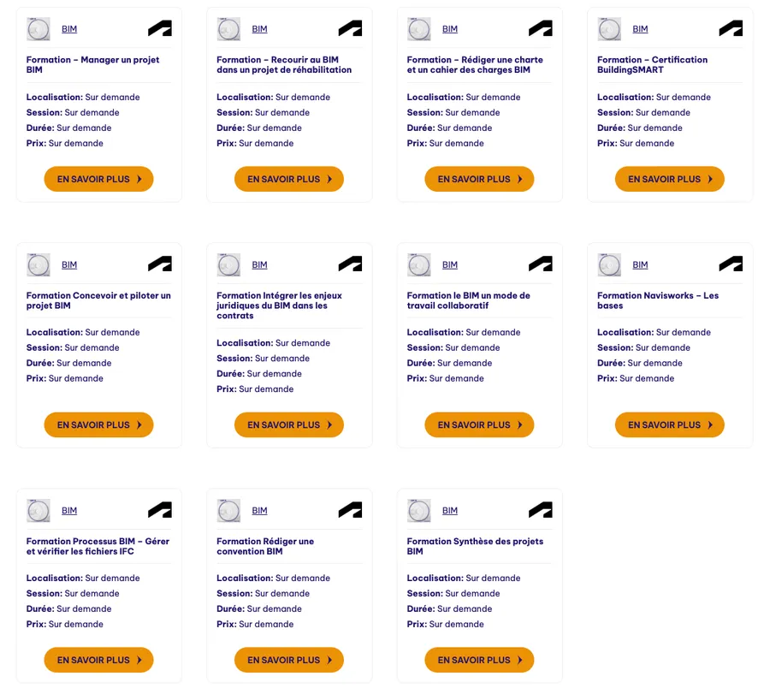Click Autodesk logo on Navisworks – Les bases card

pos(731,264)
